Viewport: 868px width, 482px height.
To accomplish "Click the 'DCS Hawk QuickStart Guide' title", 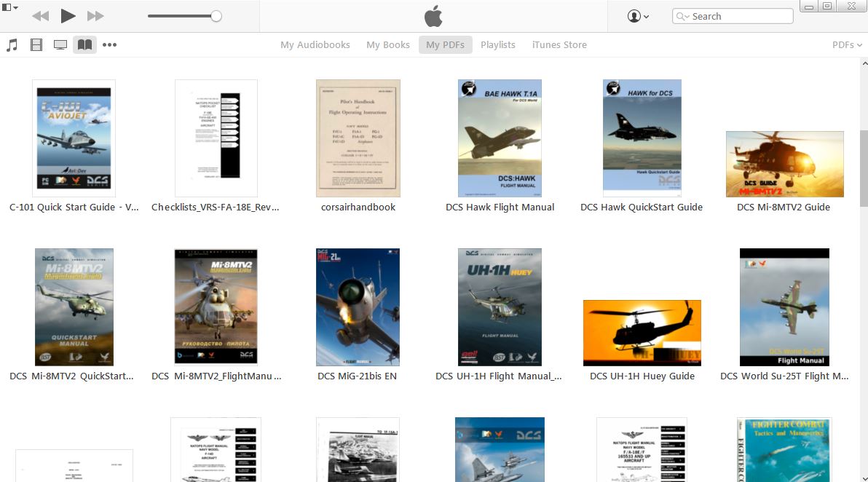I will tap(642, 207).
